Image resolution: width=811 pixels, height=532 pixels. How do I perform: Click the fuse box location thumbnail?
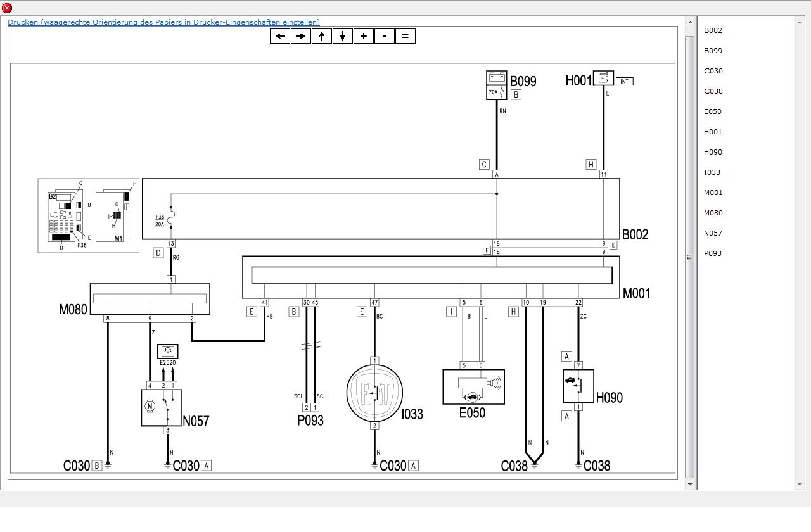[x=89, y=215]
